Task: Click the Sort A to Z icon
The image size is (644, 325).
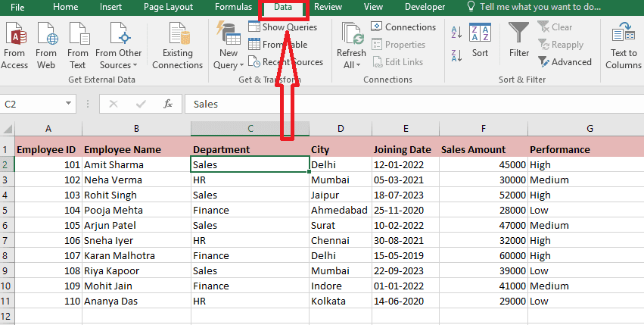Action: tap(456, 33)
